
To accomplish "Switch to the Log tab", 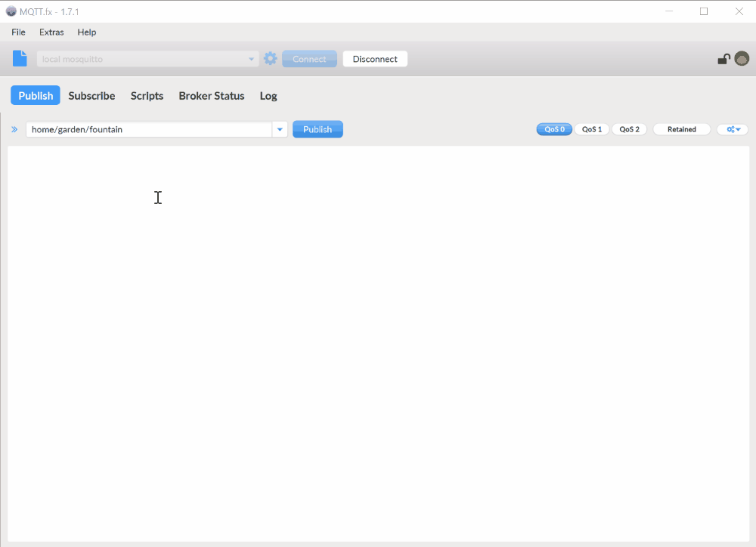I will pos(268,95).
